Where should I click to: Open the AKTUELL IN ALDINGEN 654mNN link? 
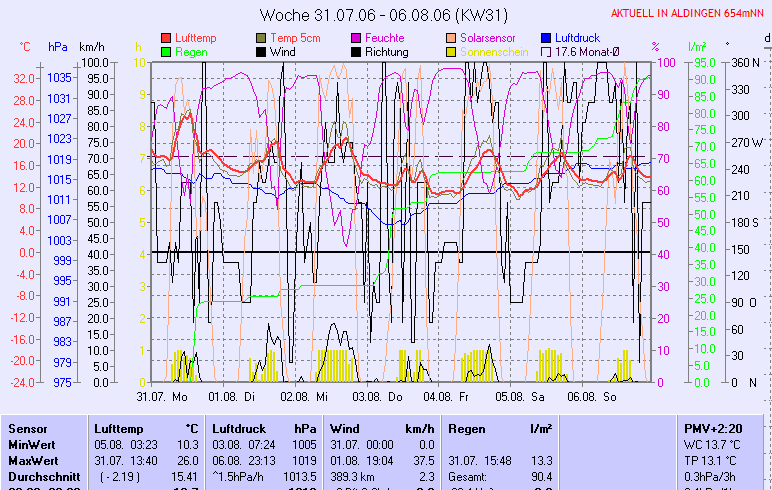coord(688,13)
